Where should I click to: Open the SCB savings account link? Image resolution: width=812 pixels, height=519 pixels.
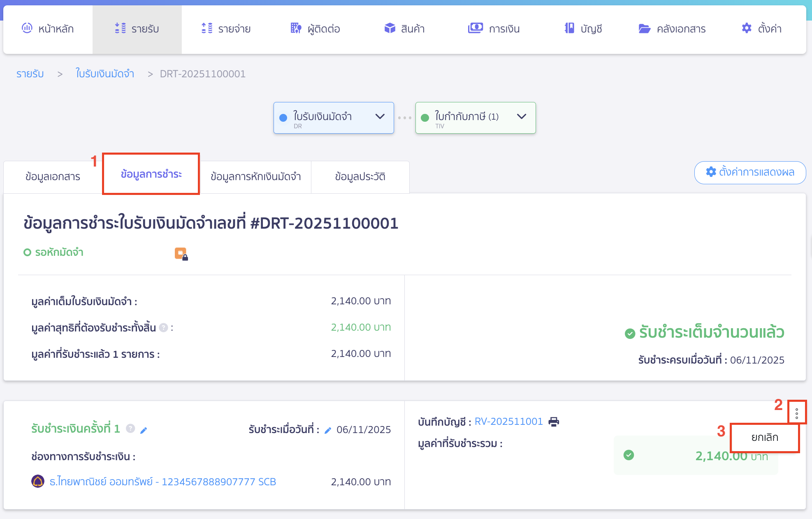click(162, 482)
